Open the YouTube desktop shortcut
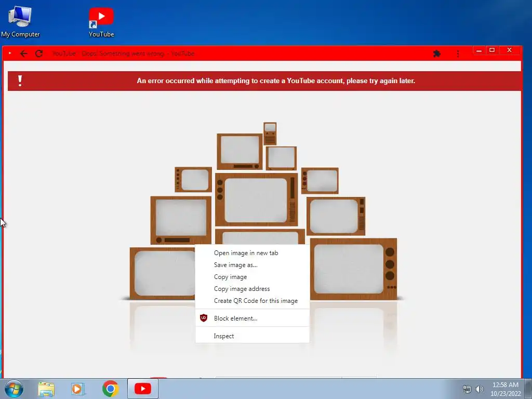532x399 pixels. [x=101, y=22]
